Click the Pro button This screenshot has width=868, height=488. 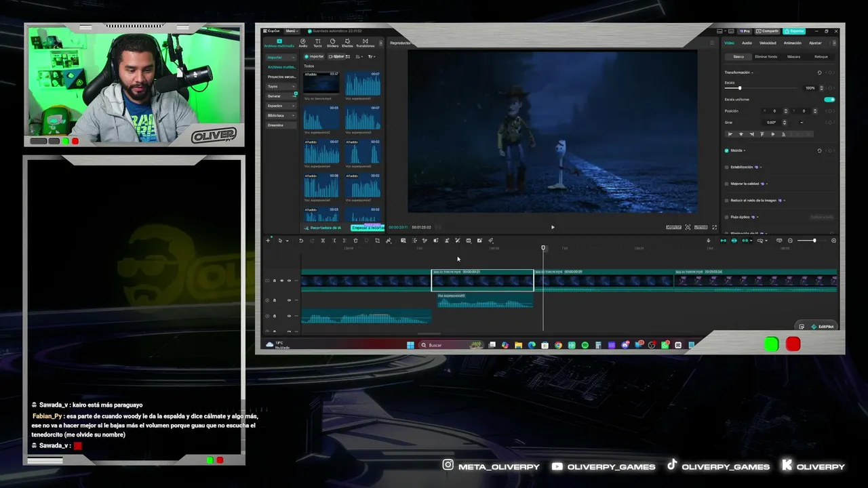745,31
